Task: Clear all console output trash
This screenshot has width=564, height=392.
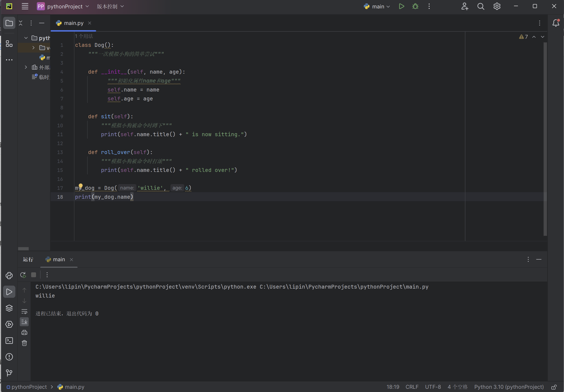Action: tap(24, 343)
